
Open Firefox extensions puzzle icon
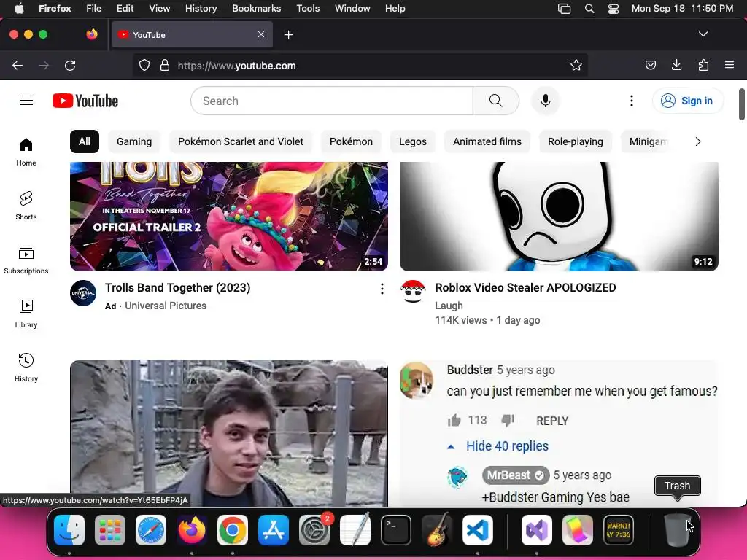703,65
